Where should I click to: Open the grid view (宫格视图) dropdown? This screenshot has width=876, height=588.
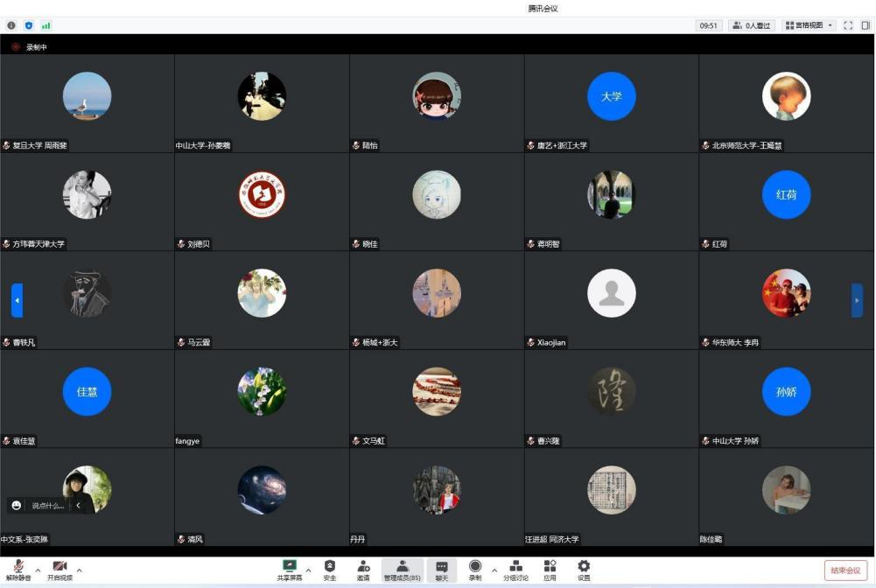[809, 25]
